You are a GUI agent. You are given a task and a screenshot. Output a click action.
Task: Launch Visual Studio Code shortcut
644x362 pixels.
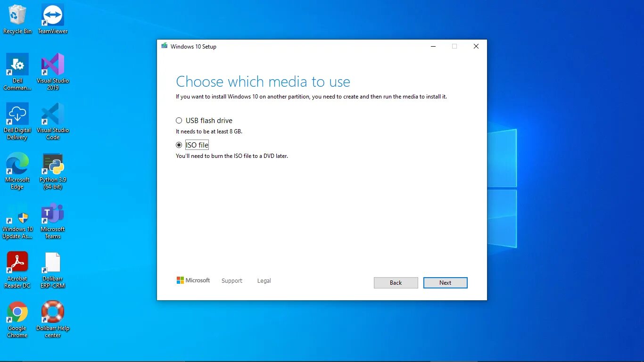coord(53,122)
